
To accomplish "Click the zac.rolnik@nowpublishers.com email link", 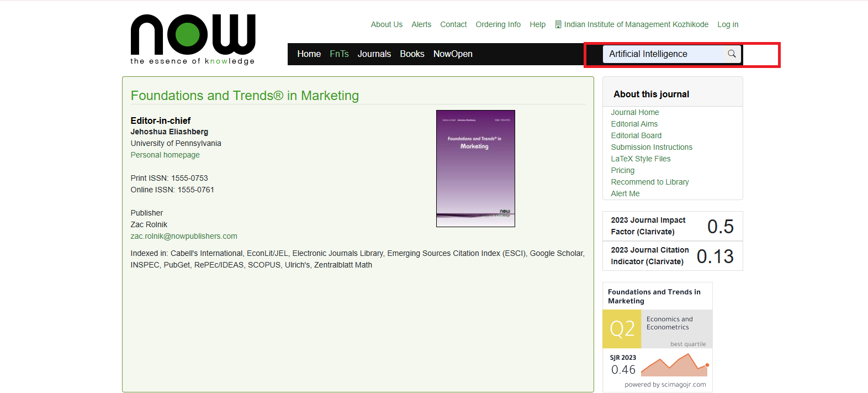I will point(184,237).
